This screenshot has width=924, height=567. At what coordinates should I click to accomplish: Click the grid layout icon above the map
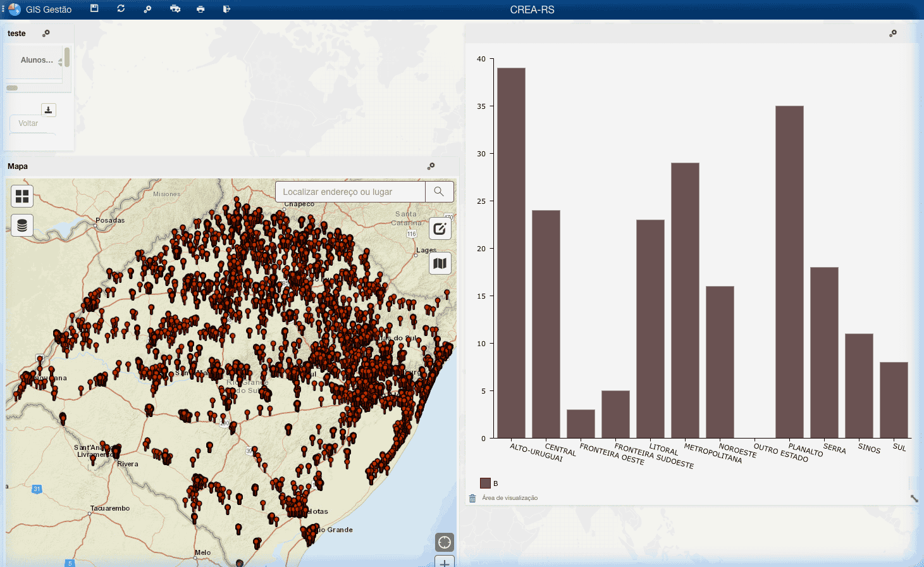(x=22, y=196)
